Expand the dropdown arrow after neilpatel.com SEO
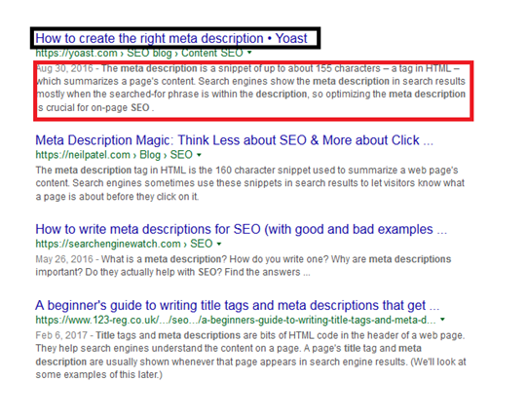The image size is (527, 420). click(x=199, y=155)
